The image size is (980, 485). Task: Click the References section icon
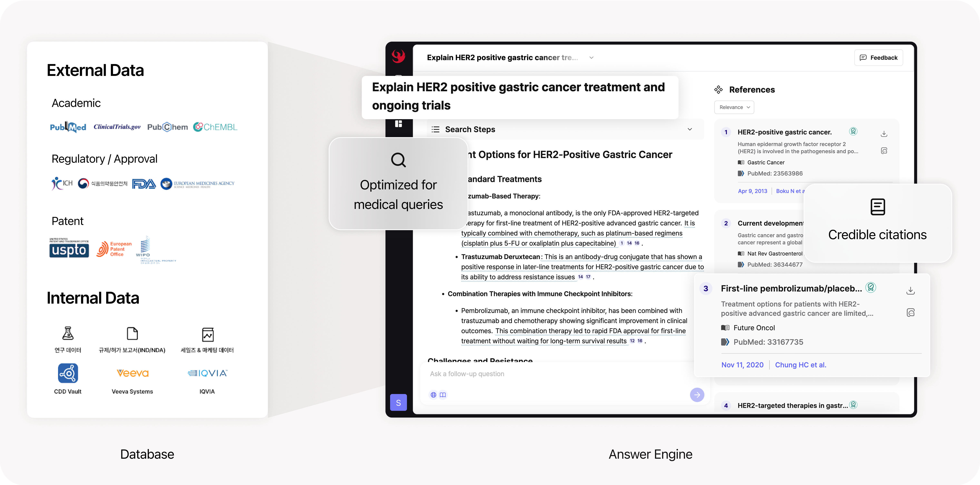point(718,90)
